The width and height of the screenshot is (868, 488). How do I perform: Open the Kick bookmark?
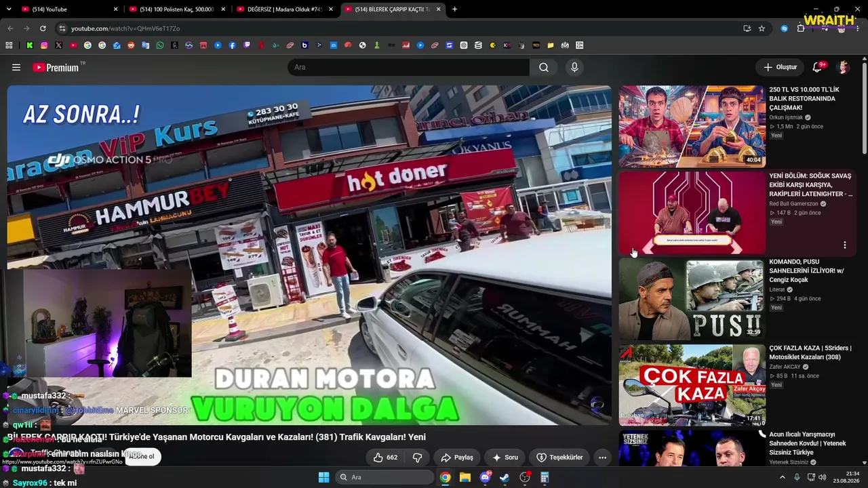(x=30, y=45)
